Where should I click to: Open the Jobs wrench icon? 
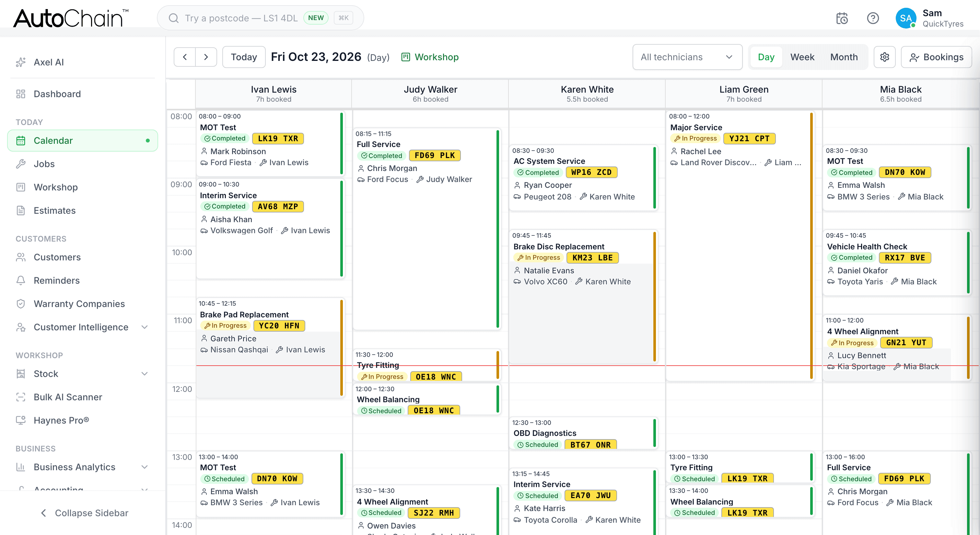pyautogui.click(x=20, y=164)
